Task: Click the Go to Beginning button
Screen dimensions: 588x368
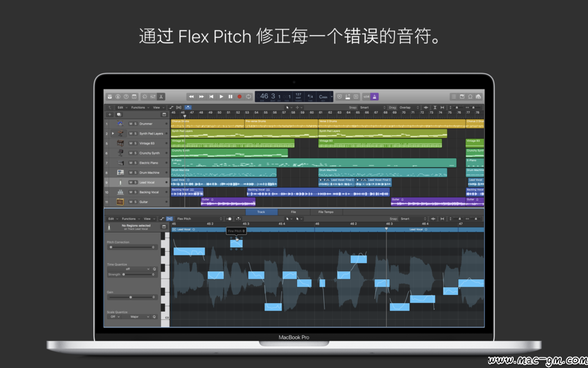Action: tap(211, 96)
